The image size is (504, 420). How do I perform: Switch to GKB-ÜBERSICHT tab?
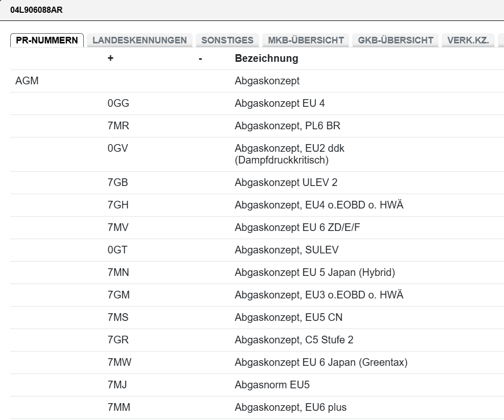pos(396,40)
